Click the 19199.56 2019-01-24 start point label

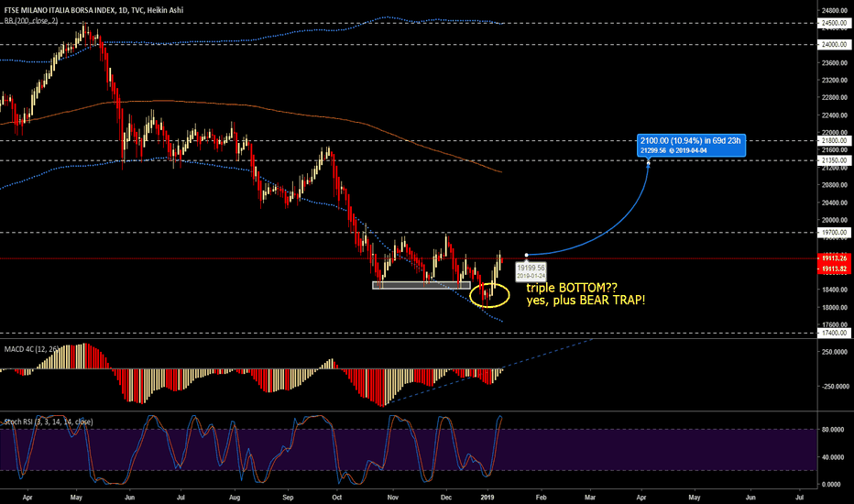pos(531,272)
